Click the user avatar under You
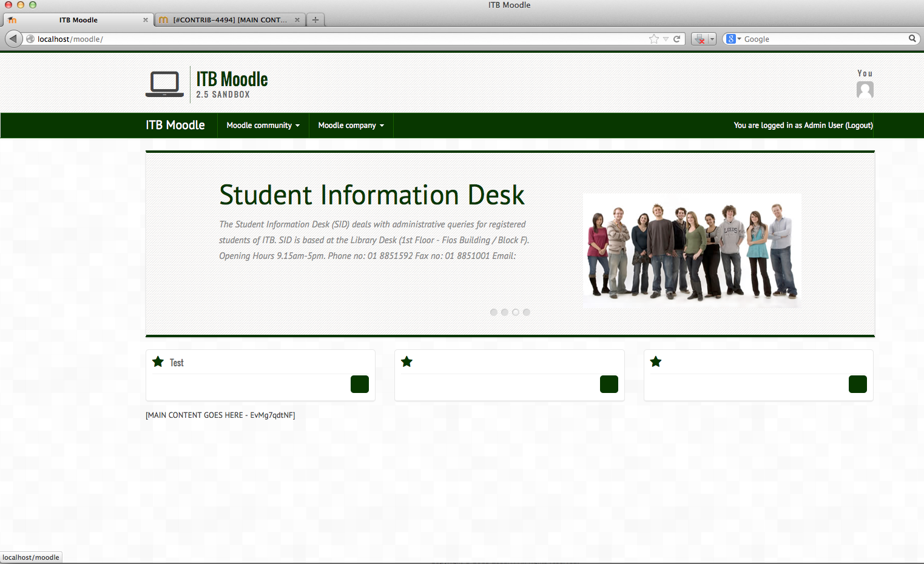The image size is (924, 564). 865,90
